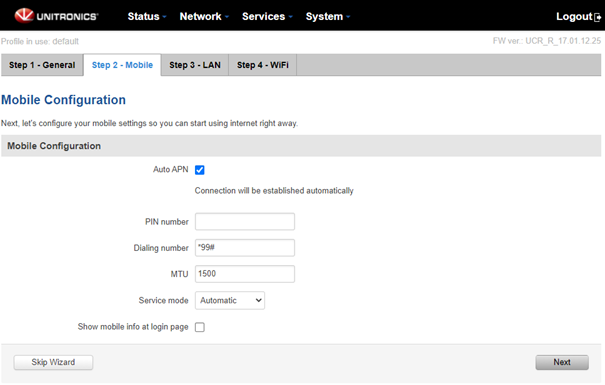The height and width of the screenshot is (385, 605).
Task: Open the Network menu
Action: click(204, 17)
